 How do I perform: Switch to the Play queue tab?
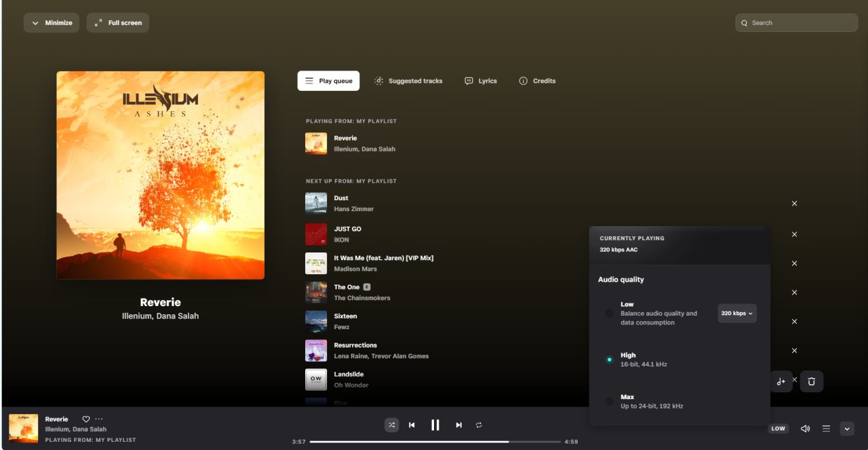(328, 81)
